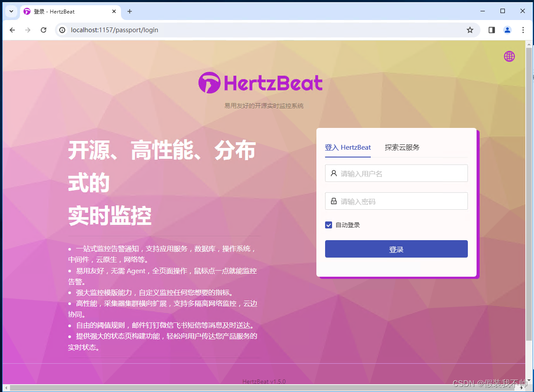534x392 pixels.
Task: Click the HertzBeat v1.5.0 version link
Action: [263, 381]
